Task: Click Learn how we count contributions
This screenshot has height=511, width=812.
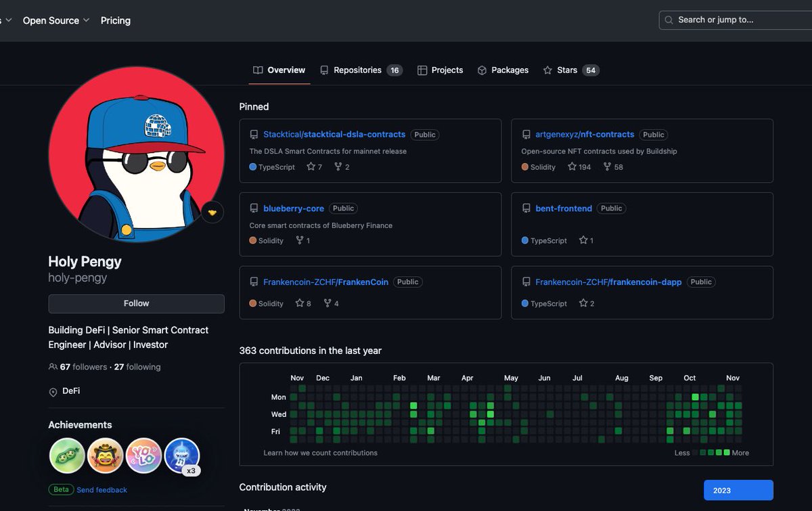Action: (x=321, y=453)
